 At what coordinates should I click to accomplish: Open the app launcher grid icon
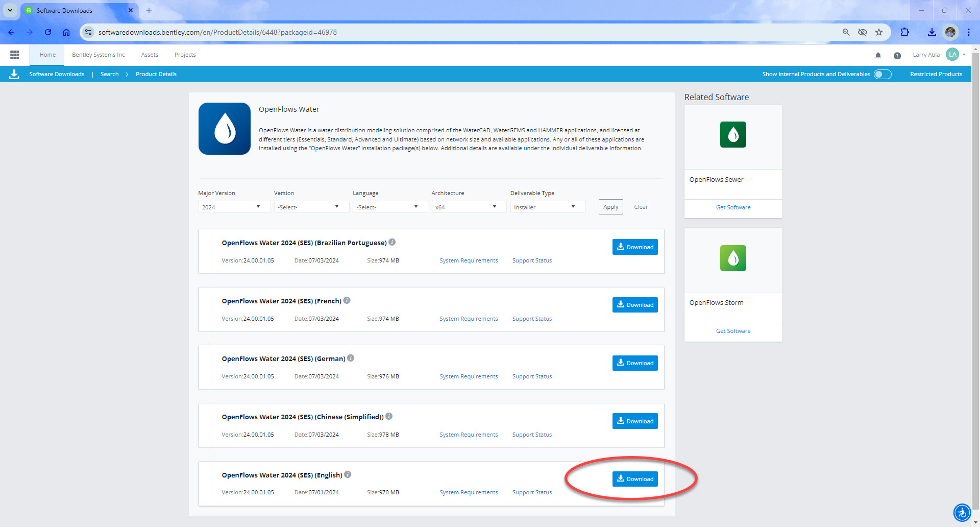click(x=14, y=55)
